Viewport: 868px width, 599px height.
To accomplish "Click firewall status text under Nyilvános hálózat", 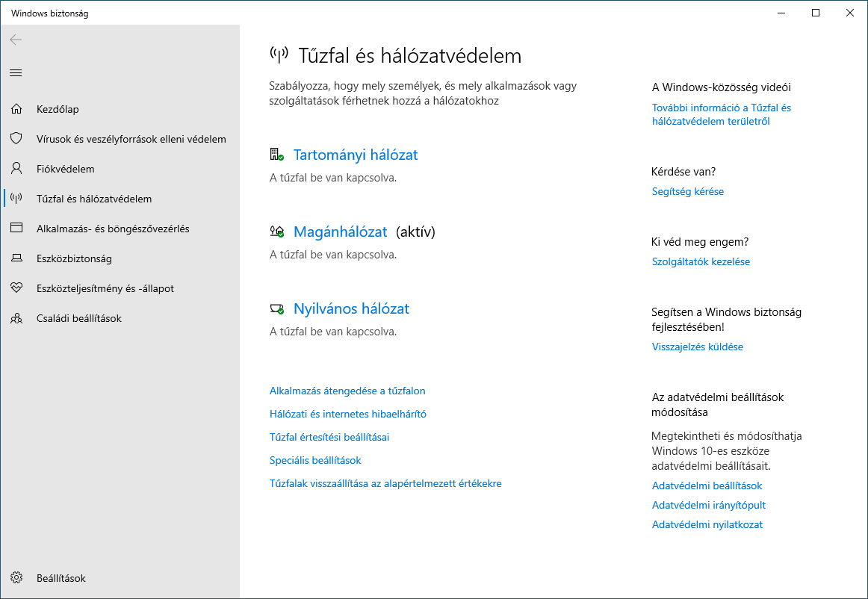I will [x=333, y=332].
